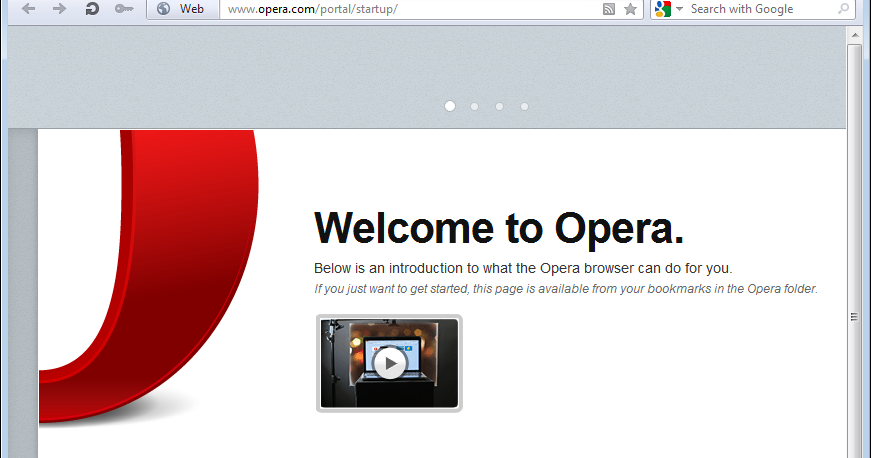
Task: Run the search with the magnifier icon
Action: [843, 9]
